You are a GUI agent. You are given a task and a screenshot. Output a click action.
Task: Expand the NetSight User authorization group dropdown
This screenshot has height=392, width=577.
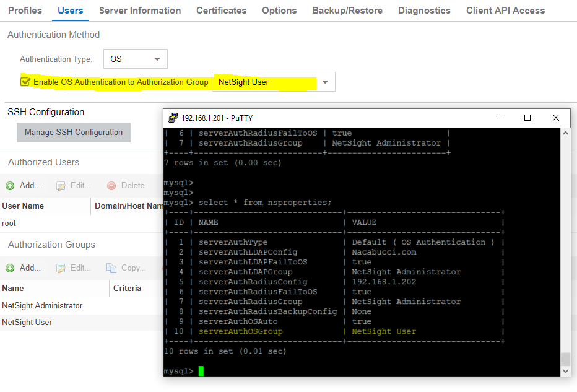pos(325,82)
